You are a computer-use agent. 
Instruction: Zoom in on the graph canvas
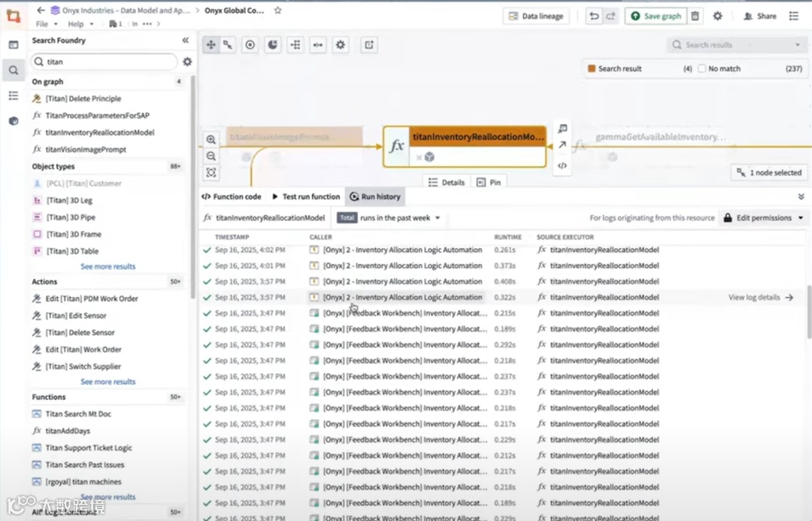(x=211, y=139)
